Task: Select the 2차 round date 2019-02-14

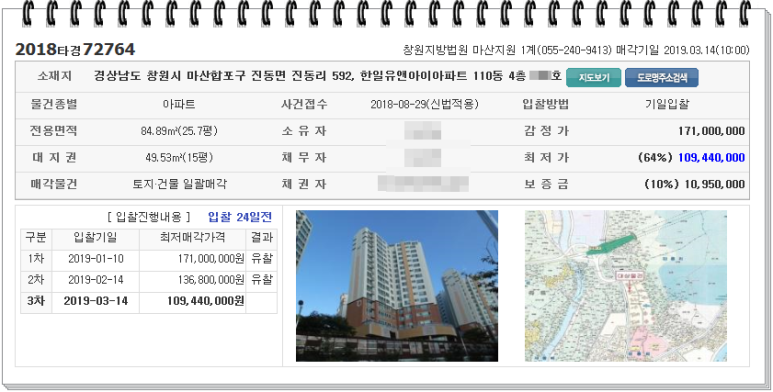Action: click(x=96, y=280)
